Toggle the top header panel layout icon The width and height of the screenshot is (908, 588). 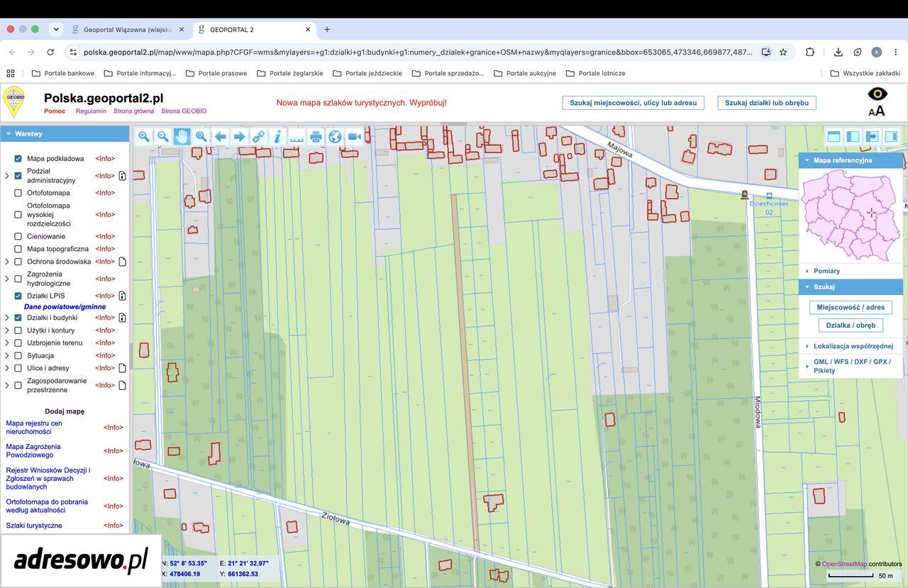[834, 136]
